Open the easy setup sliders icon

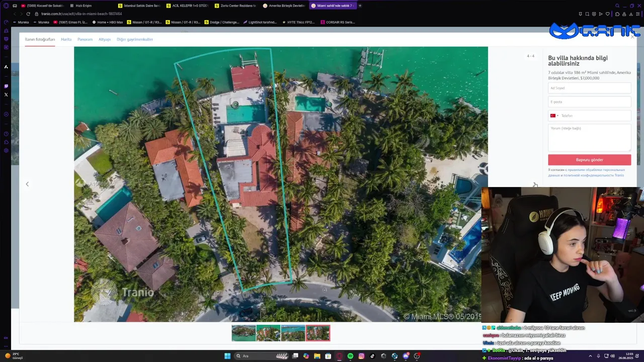[x=638, y=14]
